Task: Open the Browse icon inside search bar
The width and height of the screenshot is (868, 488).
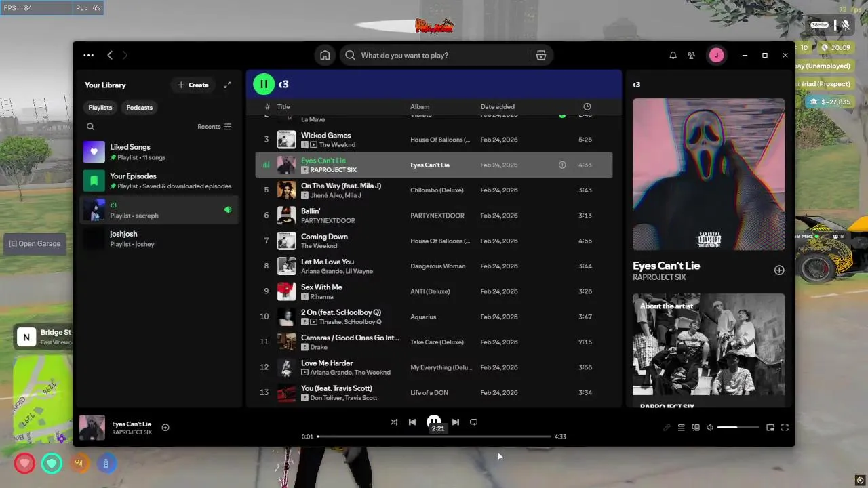Action: [x=540, y=55]
